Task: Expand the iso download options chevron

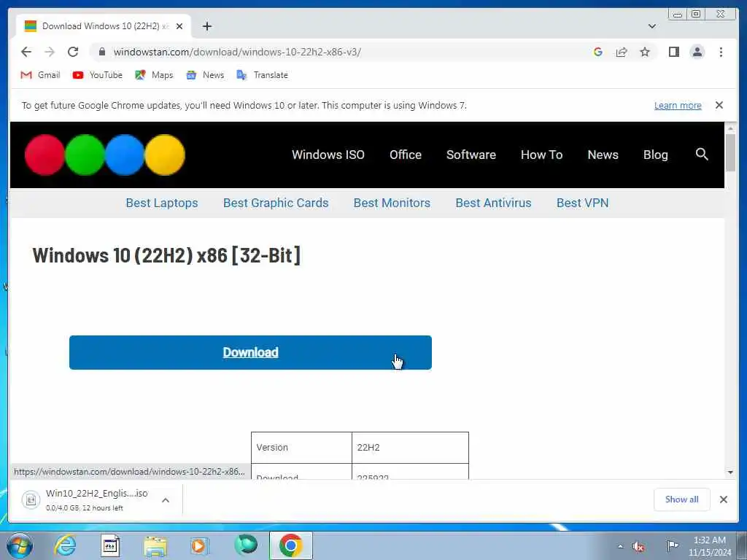Action: pos(166,500)
